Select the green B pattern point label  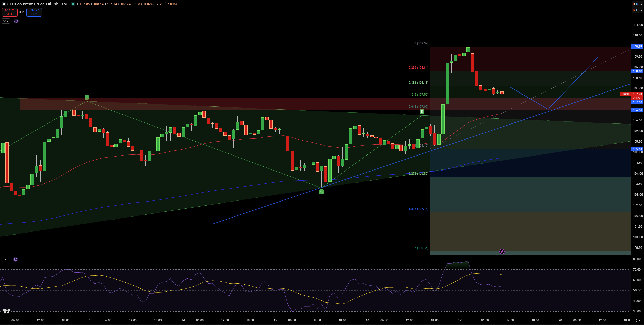click(86, 97)
